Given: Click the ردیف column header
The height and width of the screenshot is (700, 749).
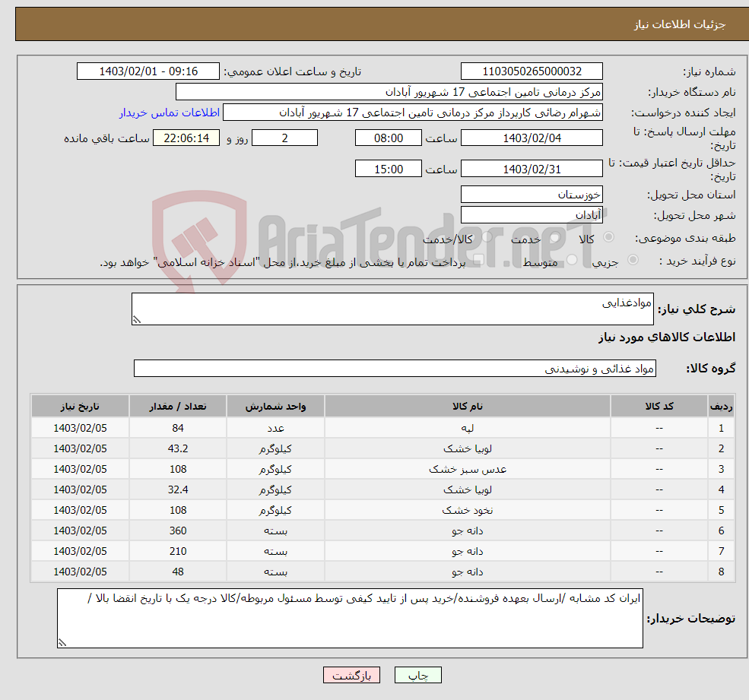Looking at the screenshot, I should coord(721,406).
